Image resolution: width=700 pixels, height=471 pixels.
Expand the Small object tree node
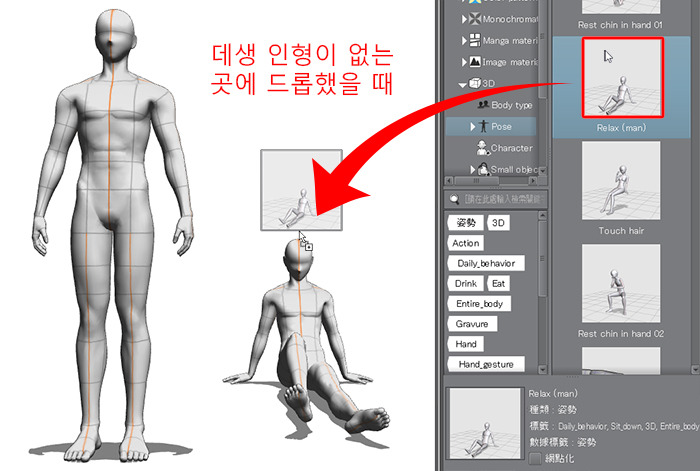473,170
